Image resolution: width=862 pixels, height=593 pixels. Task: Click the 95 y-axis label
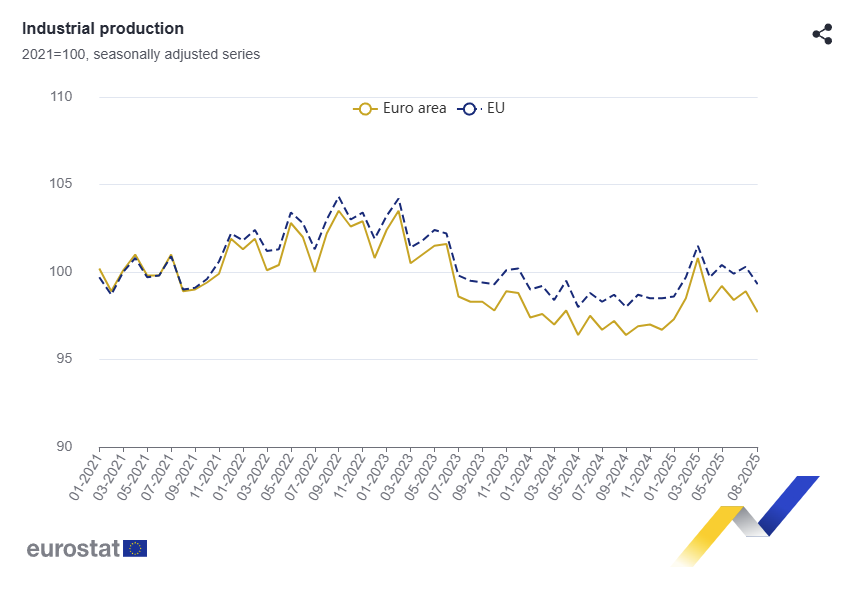[x=64, y=359]
